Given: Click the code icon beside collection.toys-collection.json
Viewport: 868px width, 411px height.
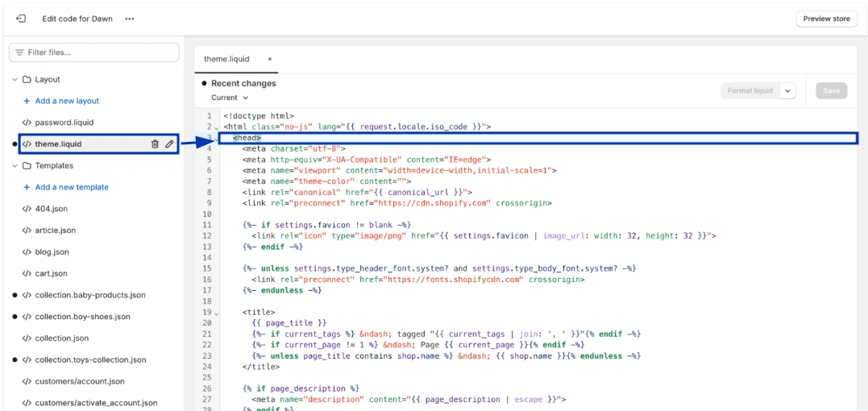Looking at the screenshot, I should pyautogui.click(x=27, y=359).
